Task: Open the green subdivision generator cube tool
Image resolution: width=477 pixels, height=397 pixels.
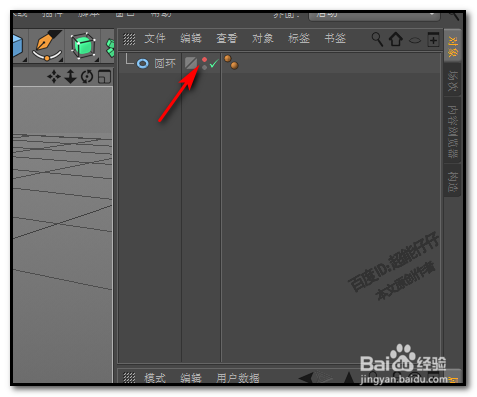Action: point(83,46)
